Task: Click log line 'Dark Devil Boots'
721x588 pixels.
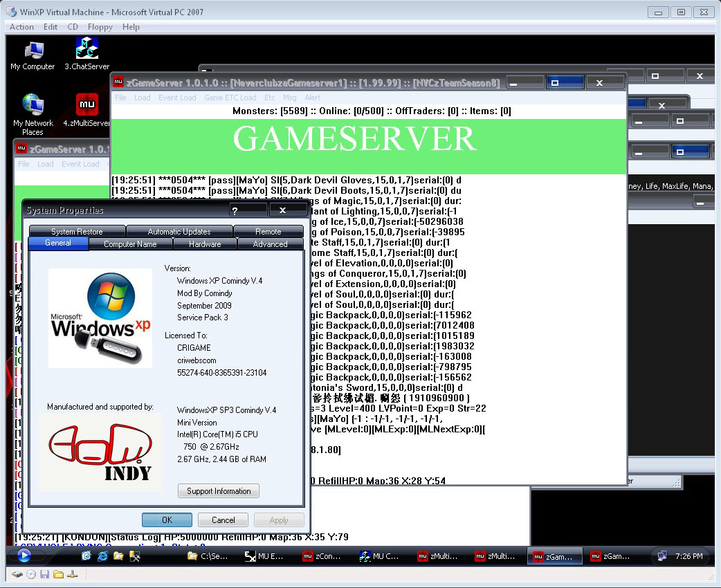Action: [x=286, y=190]
